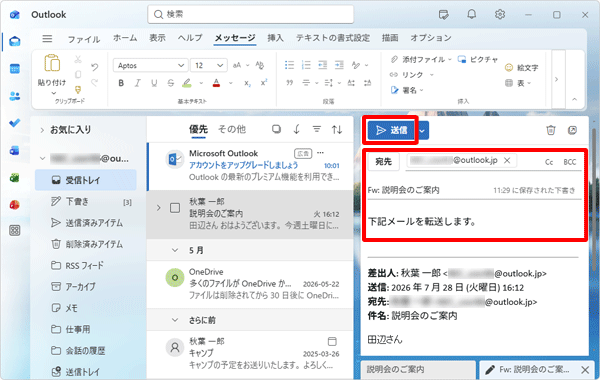Expand the paste options arrow

pos(54,93)
